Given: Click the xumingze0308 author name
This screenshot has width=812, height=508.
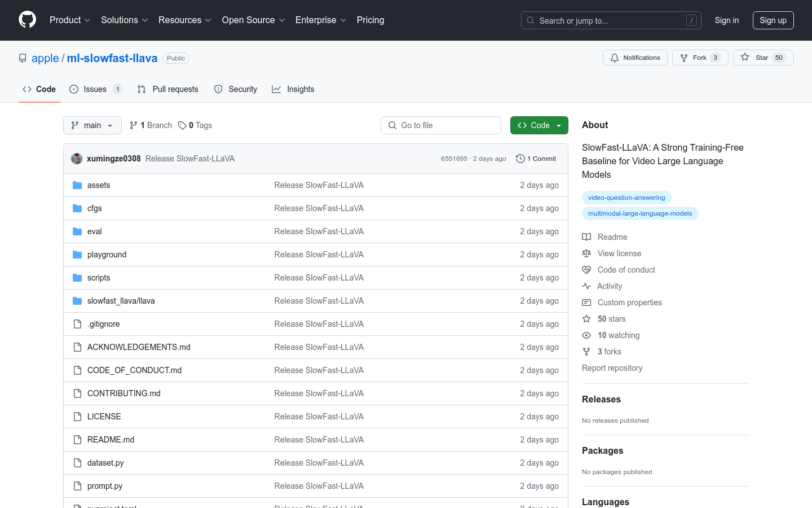Looking at the screenshot, I should 114,159.
